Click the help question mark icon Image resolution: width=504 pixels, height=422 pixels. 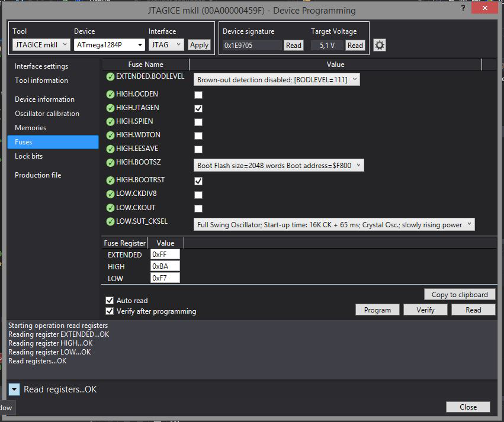(x=463, y=8)
